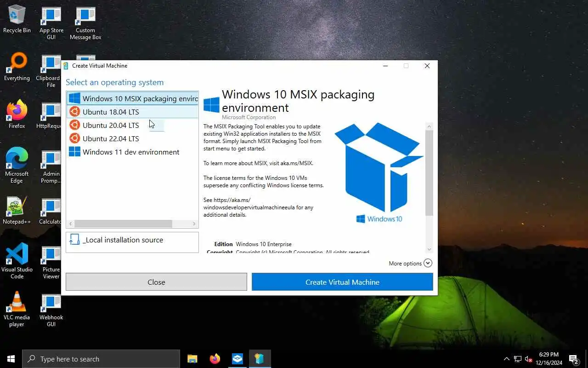Viewport: 588px width, 368px height.
Task: Open Custom Message Box desktop shortcut
Action: [x=85, y=23]
